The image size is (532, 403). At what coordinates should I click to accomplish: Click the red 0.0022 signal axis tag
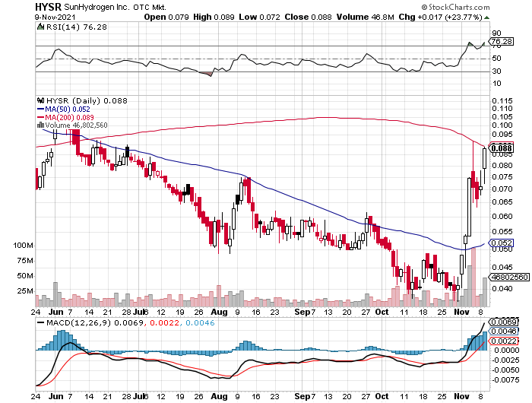[x=504, y=341]
